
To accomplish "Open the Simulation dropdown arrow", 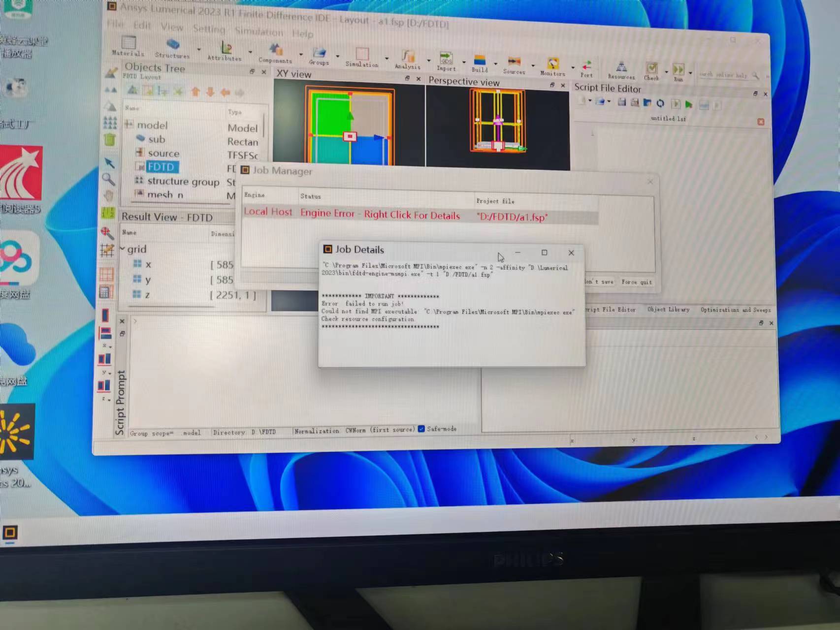I will click(x=387, y=58).
